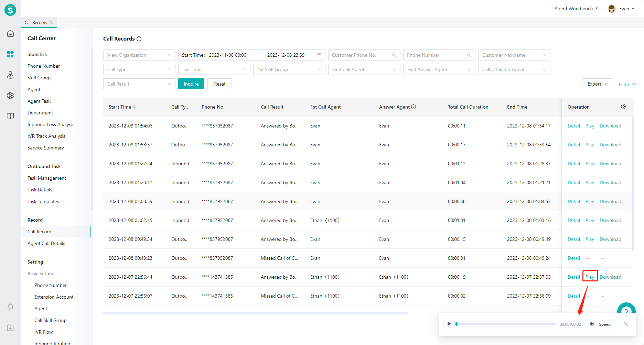Screen dimensions: 644x345
Task: Open Statistics in Call Center menu
Action: pyautogui.click(x=37, y=54)
